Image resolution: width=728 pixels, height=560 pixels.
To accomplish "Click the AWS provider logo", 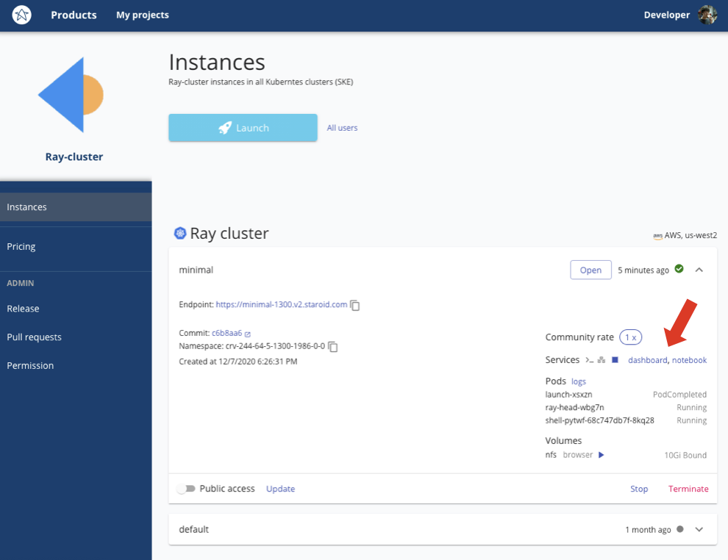I will click(657, 236).
